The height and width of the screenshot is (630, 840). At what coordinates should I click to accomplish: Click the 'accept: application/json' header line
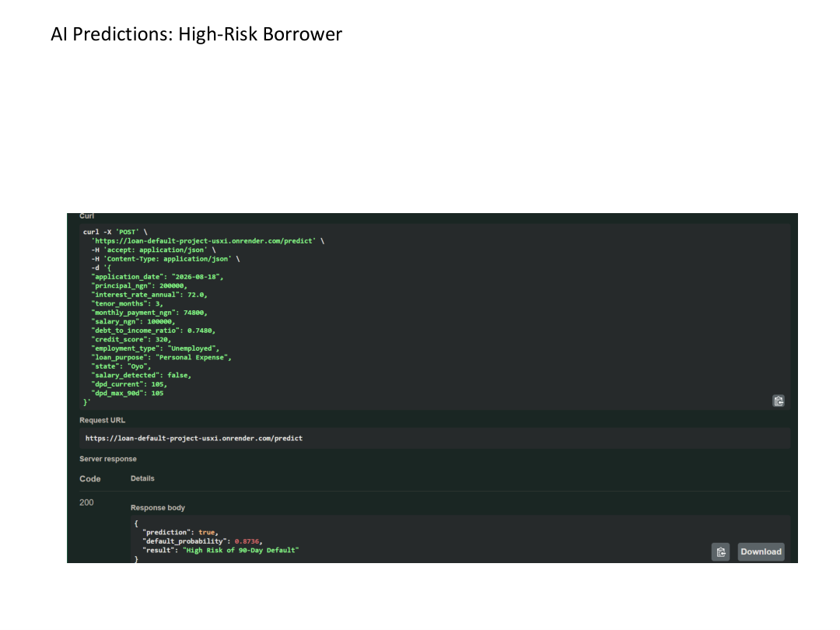tap(153, 250)
